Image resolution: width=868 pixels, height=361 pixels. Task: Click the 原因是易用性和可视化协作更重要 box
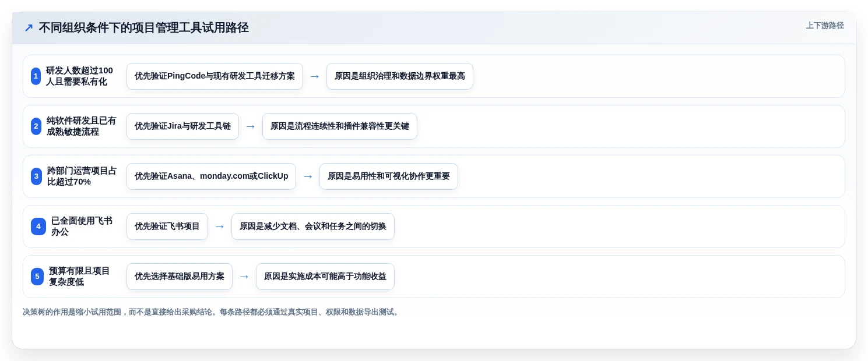(x=389, y=176)
